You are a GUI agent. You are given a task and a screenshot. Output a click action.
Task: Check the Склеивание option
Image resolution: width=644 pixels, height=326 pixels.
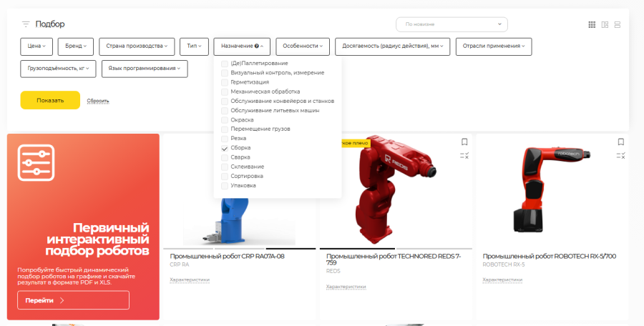225,167
